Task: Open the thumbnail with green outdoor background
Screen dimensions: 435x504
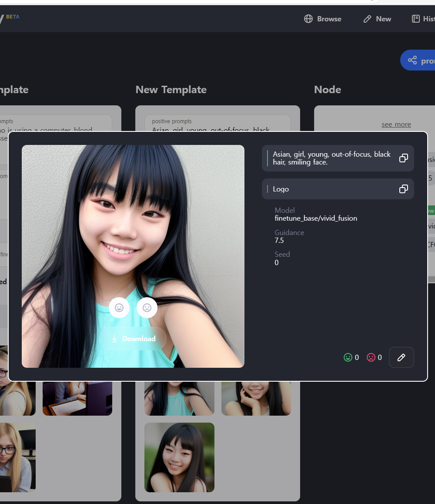Action: pyautogui.click(x=179, y=457)
